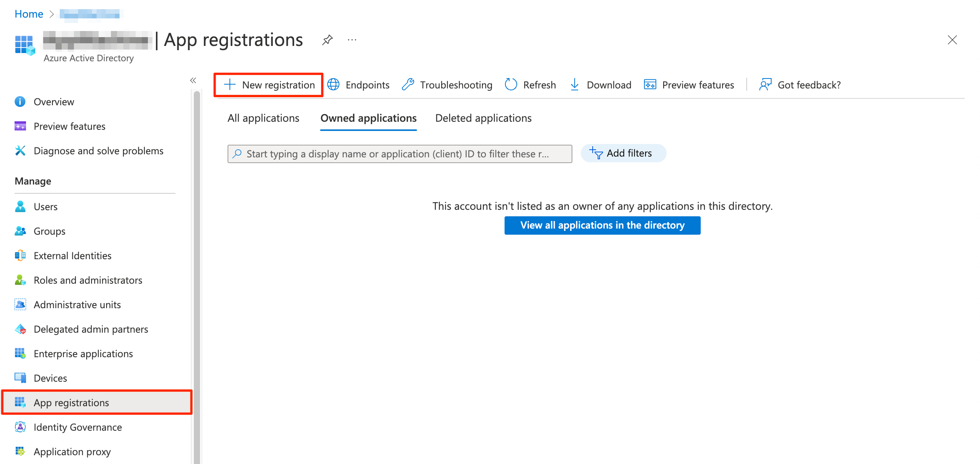This screenshot has height=464, width=980.
Task: Collapse the left sidebar with double chevron
Action: [x=193, y=80]
